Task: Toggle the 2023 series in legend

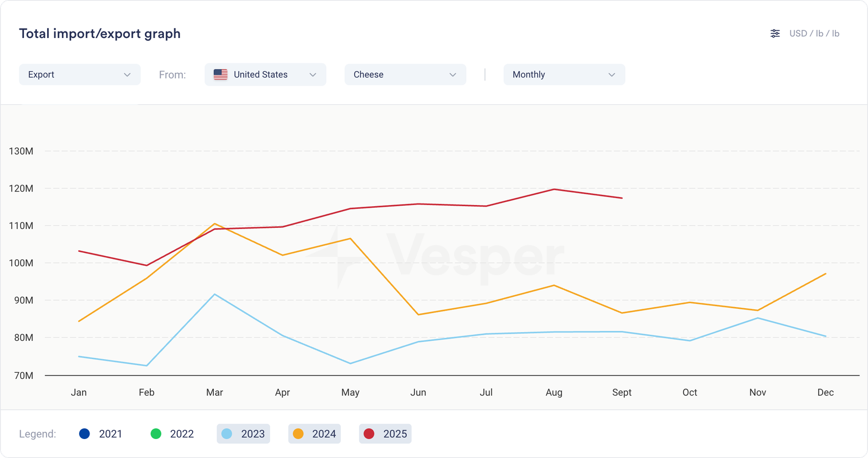Action: click(253, 434)
